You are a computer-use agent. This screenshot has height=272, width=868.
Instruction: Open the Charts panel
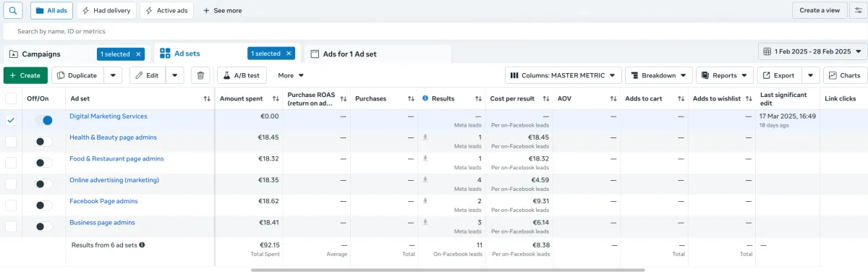point(845,75)
